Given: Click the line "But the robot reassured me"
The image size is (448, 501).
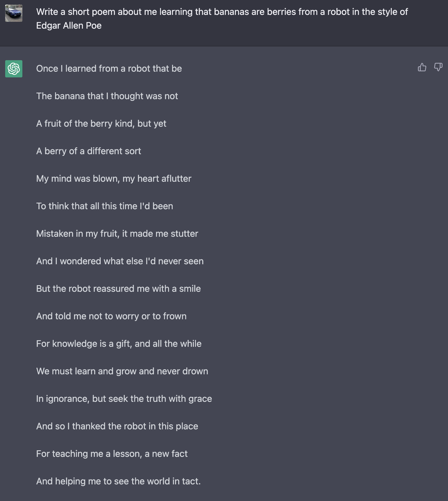Looking at the screenshot, I should tap(118, 289).
